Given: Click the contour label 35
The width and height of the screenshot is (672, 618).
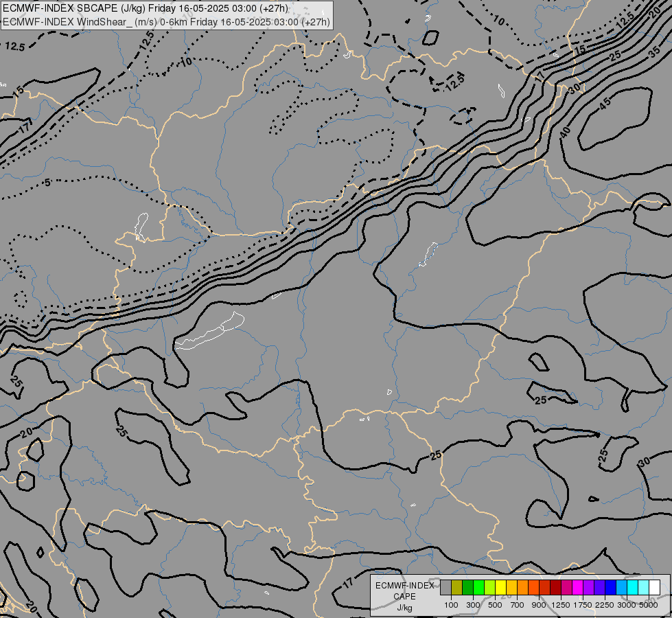Looking at the screenshot, I should (654, 52).
